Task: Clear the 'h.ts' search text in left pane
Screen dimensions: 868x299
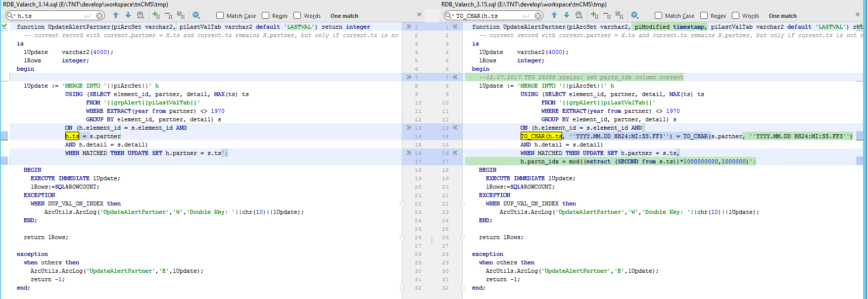Action: click(x=99, y=16)
